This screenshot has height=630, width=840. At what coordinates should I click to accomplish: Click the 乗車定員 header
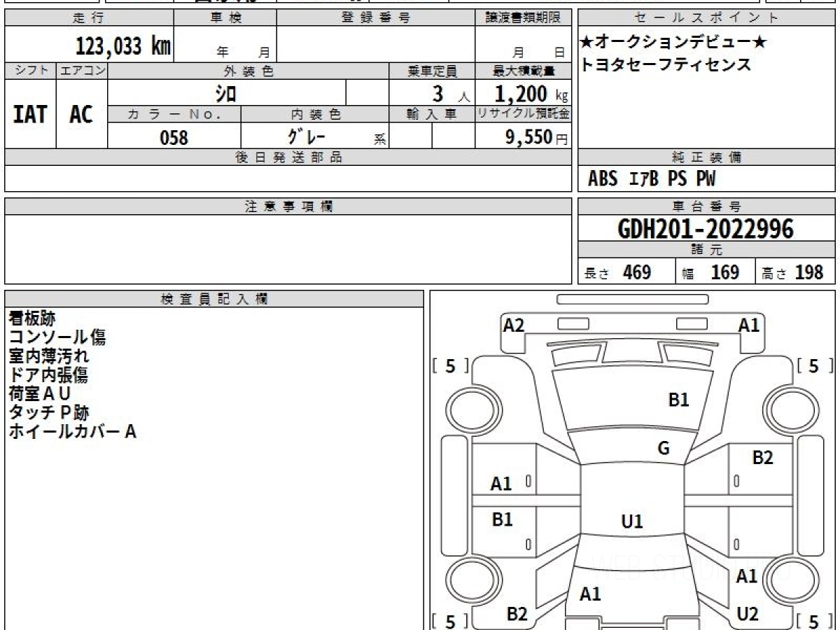(x=432, y=71)
